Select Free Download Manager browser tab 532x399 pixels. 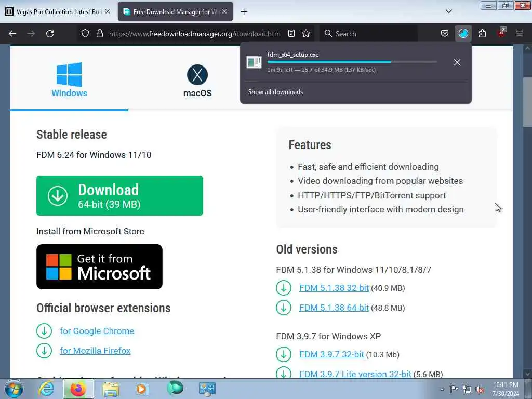tap(176, 12)
